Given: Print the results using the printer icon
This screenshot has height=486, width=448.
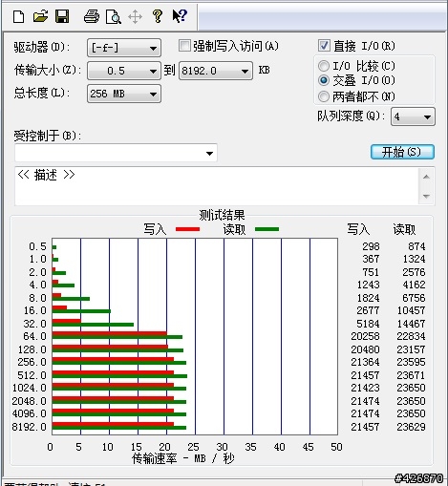Looking at the screenshot, I should 92,16.
